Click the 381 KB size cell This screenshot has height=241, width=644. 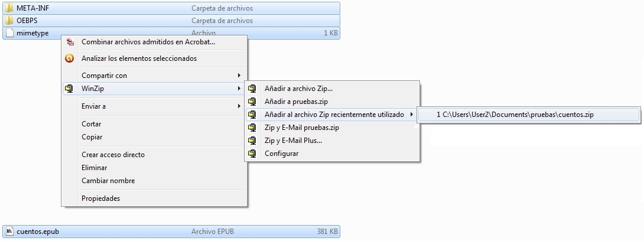point(327,232)
